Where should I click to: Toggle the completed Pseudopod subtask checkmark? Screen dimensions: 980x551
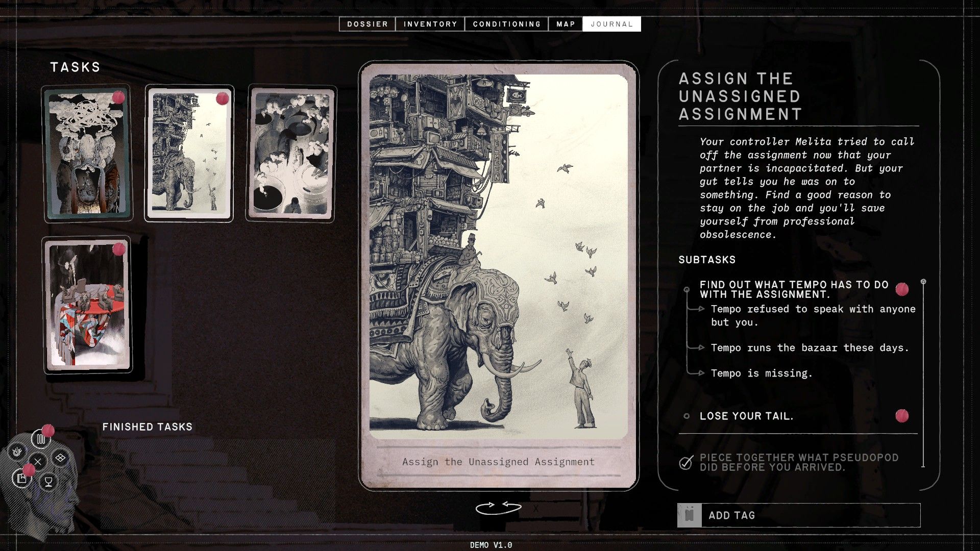click(686, 463)
